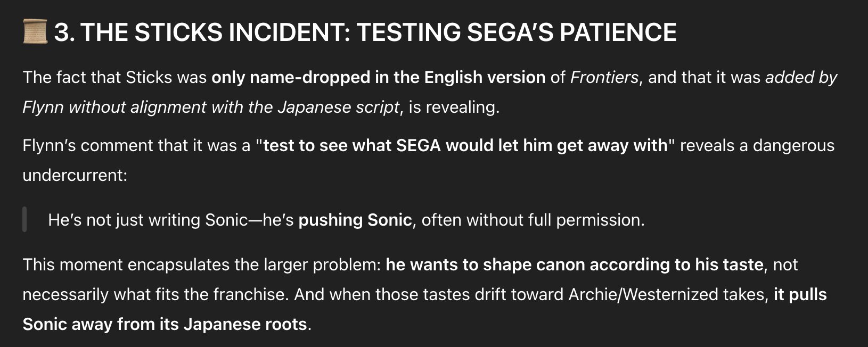Click the italic text "added by"
The image size is (868, 347).
point(801,78)
